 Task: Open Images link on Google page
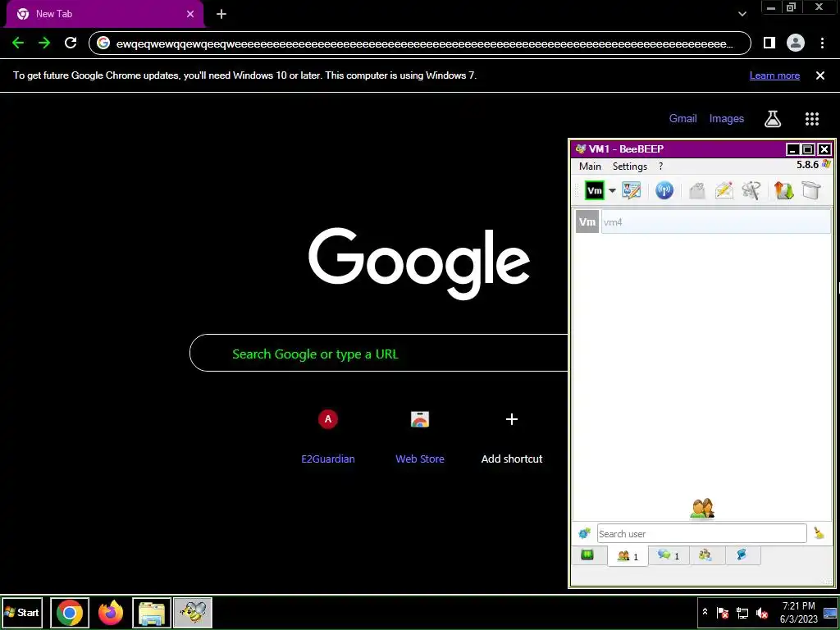(727, 118)
